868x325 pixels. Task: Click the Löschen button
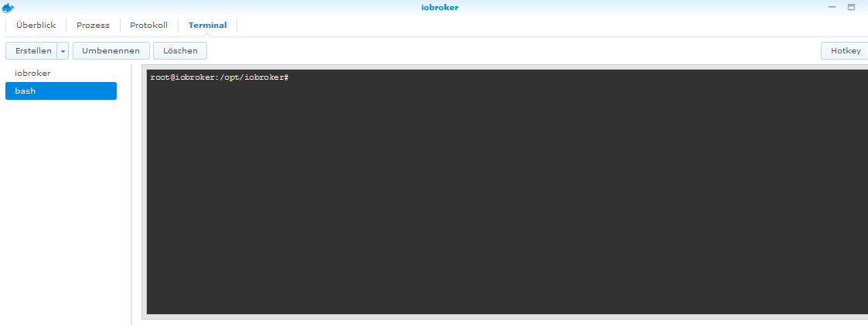coord(180,50)
